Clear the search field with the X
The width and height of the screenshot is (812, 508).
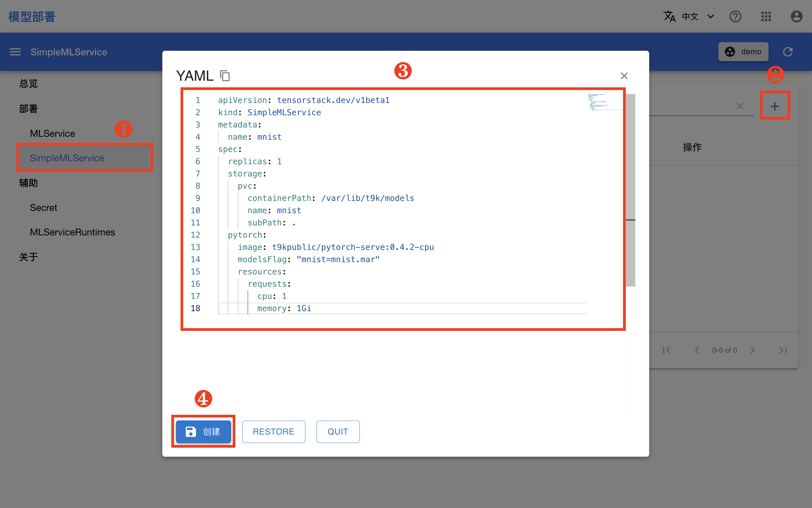click(x=740, y=106)
